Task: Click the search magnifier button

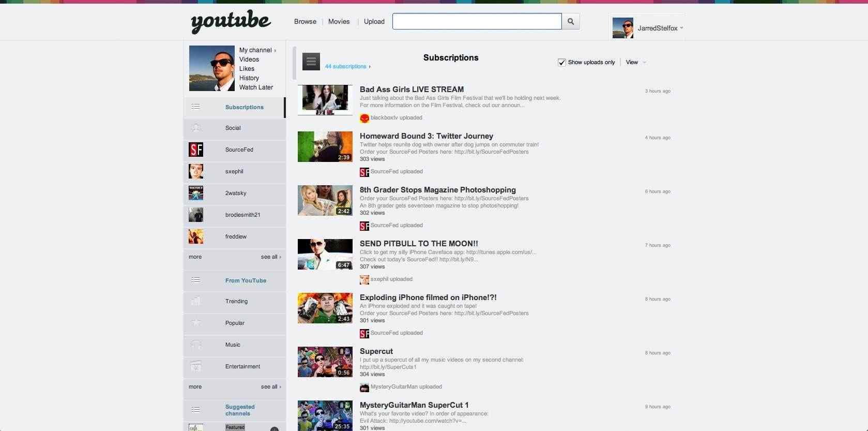Action: click(x=571, y=21)
